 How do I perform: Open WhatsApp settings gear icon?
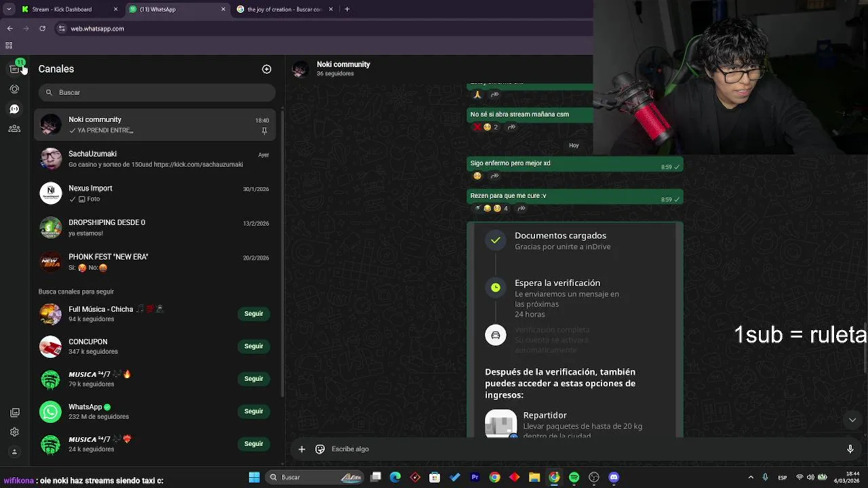(14, 432)
